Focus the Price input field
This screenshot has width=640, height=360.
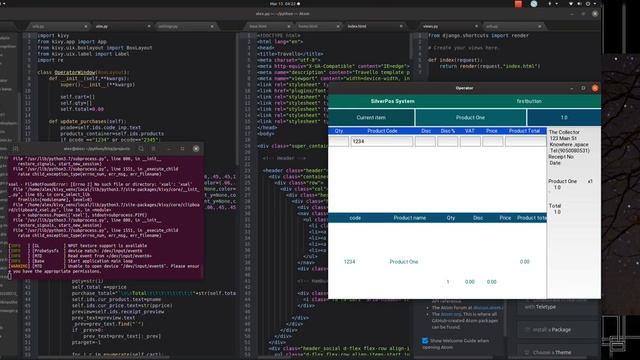[493, 141]
